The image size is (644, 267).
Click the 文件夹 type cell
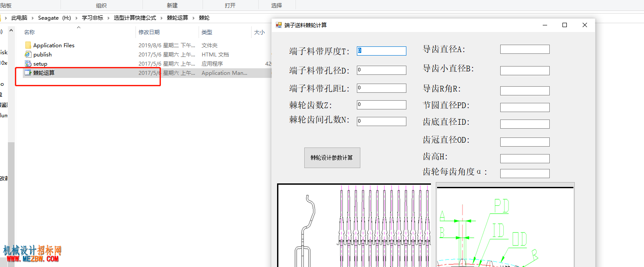210,45
